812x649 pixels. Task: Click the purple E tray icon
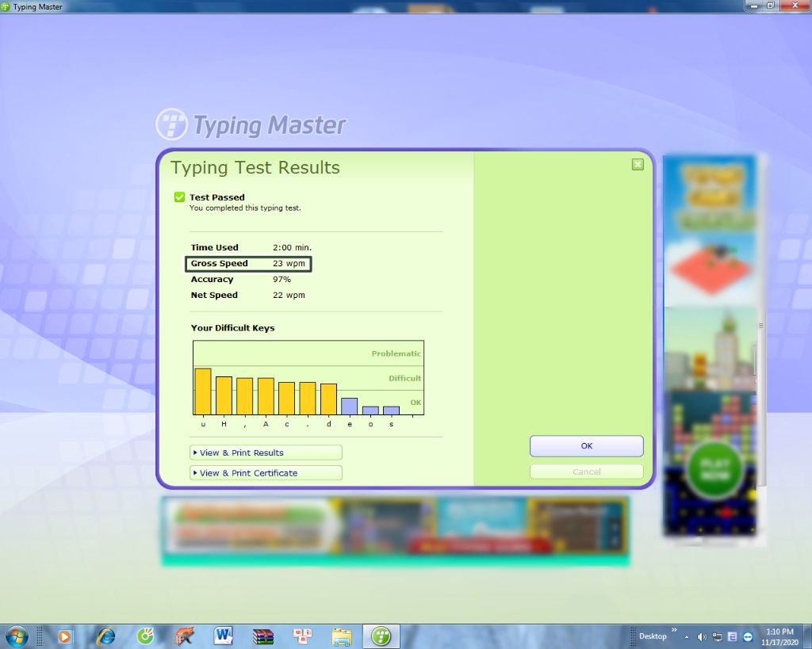[x=732, y=636]
